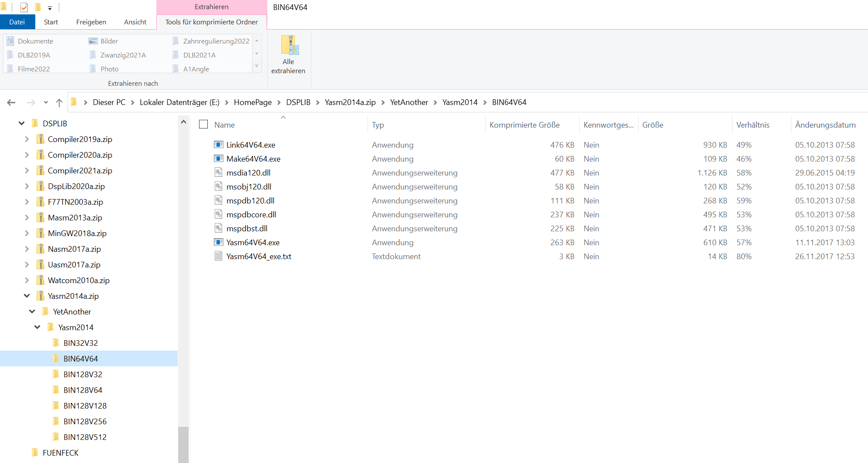Click the navigation pane scrollbar thumb

click(x=183, y=444)
